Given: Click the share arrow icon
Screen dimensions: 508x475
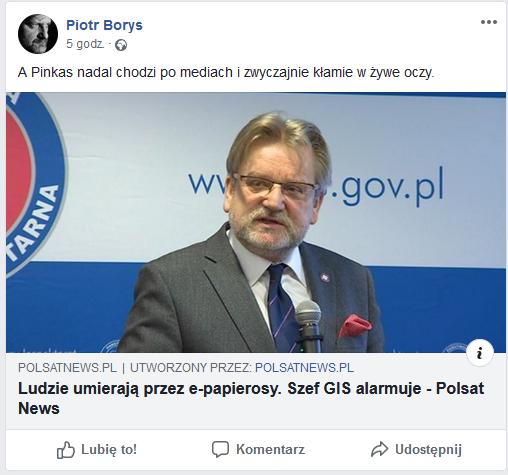Looking at the screenshot, I should (379, 449).
